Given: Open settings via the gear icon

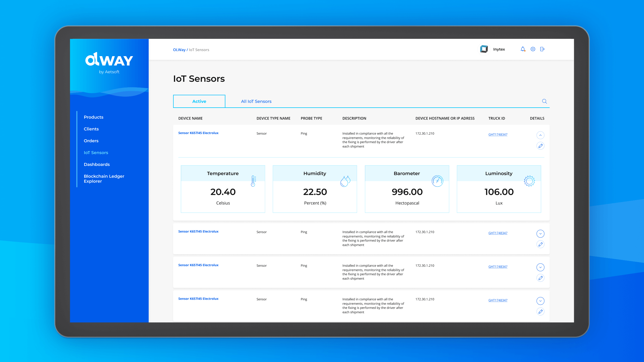Looking at the screenshot, I should (x=533, y=49).
